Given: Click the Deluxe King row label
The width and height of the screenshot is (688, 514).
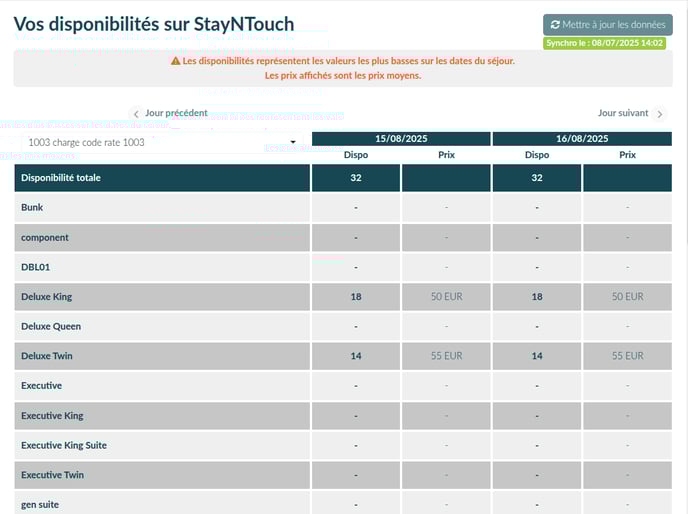Looking at the screenshot, I should [x=47, y=297].
